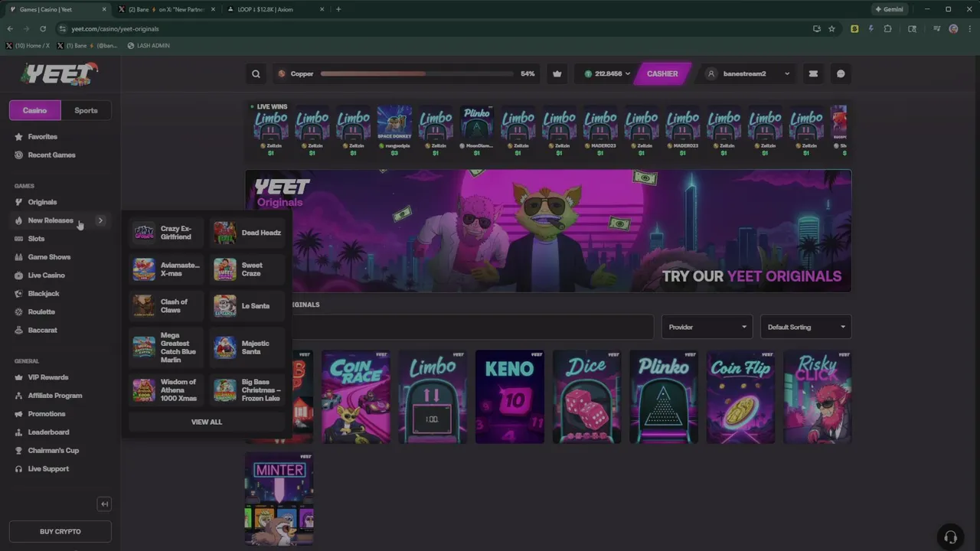Expand New Releases submenu arrow
The width and height of the screenshot is (980, 551).
[x=100, y=220]
